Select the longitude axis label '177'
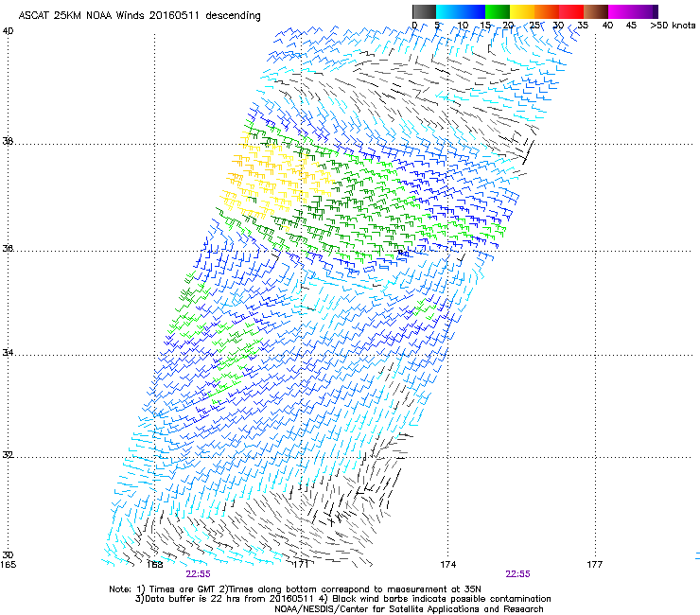The image size is (700, 615). pyautogui.click(x=595, y=565)
